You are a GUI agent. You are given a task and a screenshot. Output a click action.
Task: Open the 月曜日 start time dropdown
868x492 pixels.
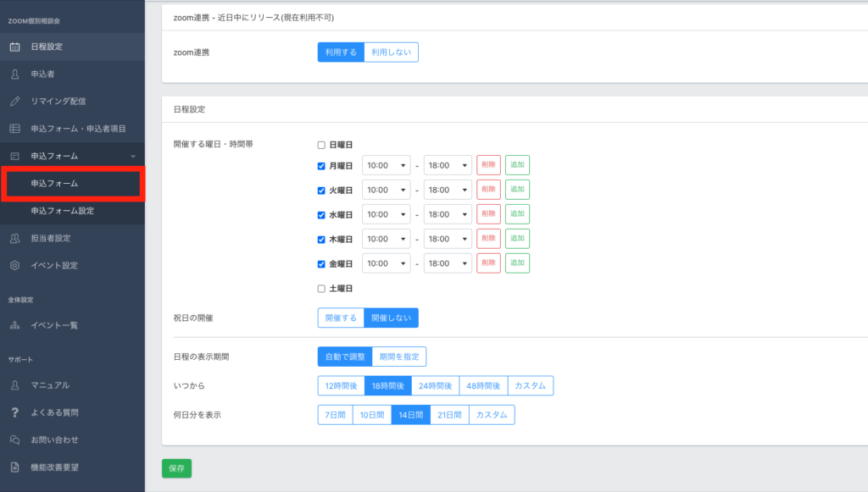coord(386,166)
